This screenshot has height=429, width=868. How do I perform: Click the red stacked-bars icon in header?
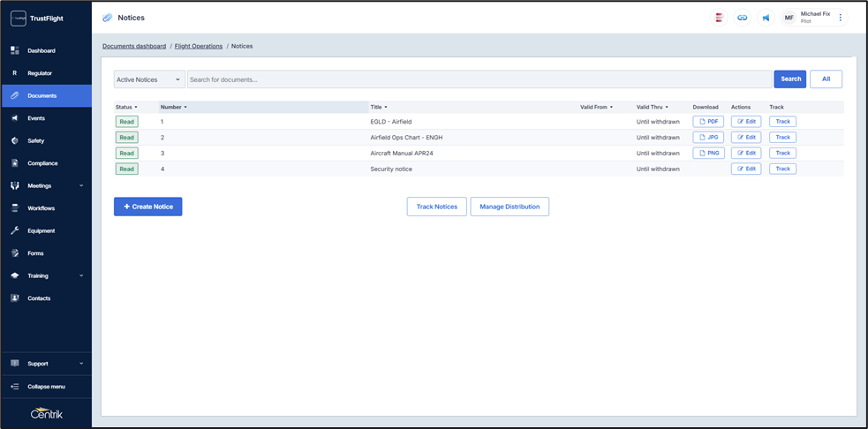[x=720, y=18]
